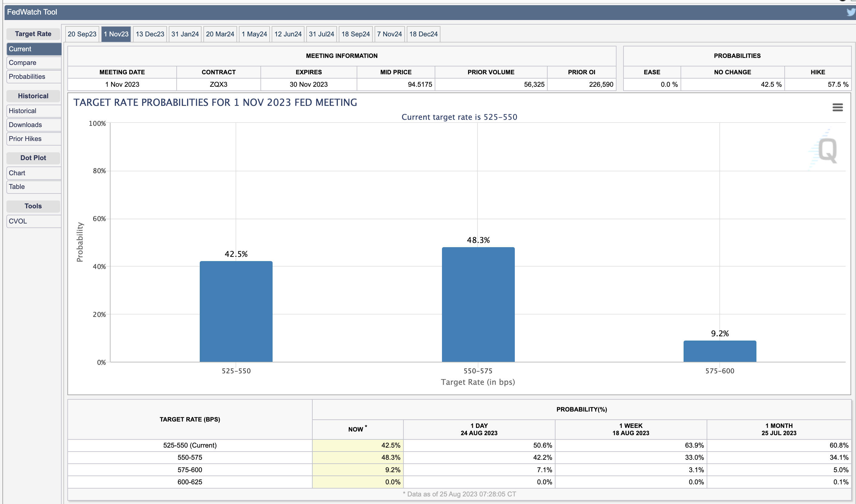Go to the 18 Dec24 meeting tab
856x504 pixels.
tap(423, 34)
